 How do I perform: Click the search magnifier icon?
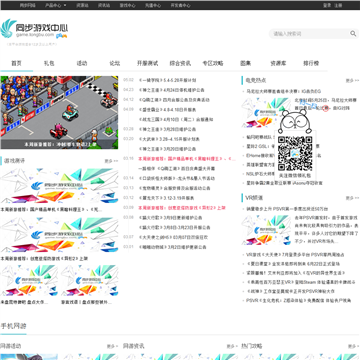point(353,33)
